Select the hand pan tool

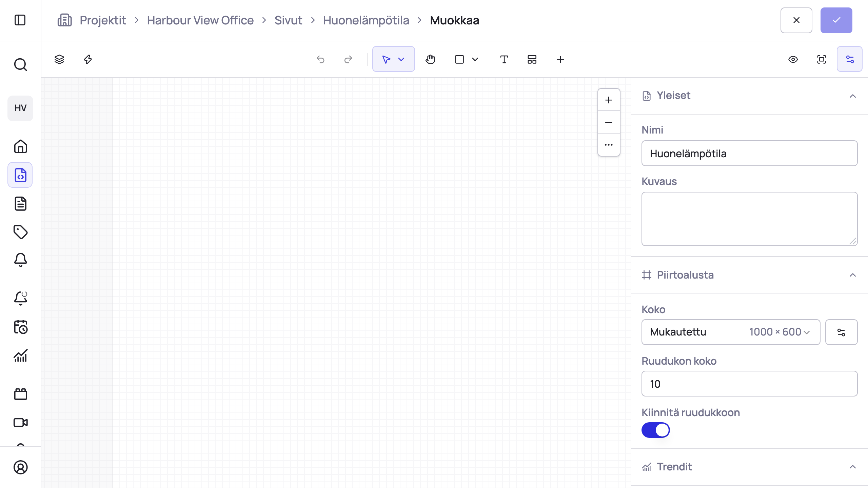(430, 59)
